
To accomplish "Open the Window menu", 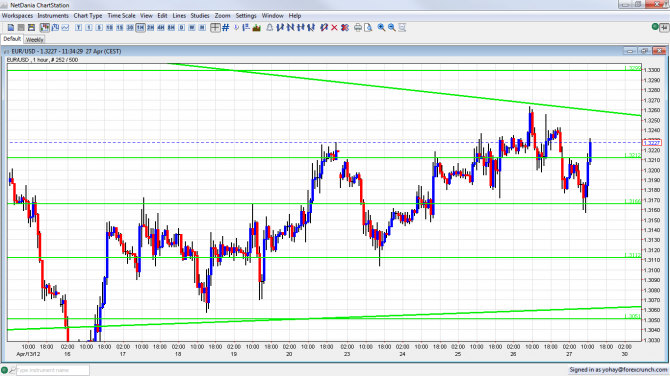I will click(x=273, y=16).
